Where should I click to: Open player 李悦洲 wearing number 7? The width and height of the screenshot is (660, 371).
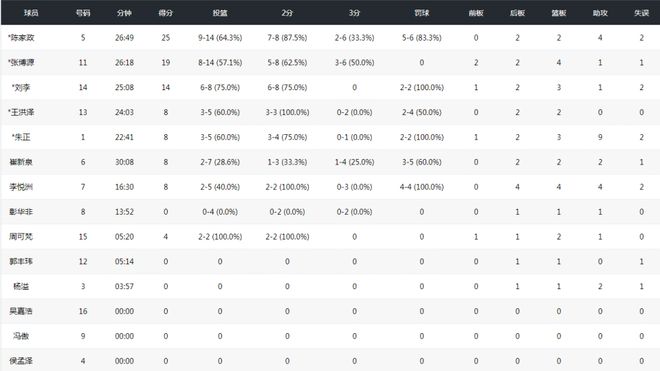pyautogui.click(x=21, y=187)
